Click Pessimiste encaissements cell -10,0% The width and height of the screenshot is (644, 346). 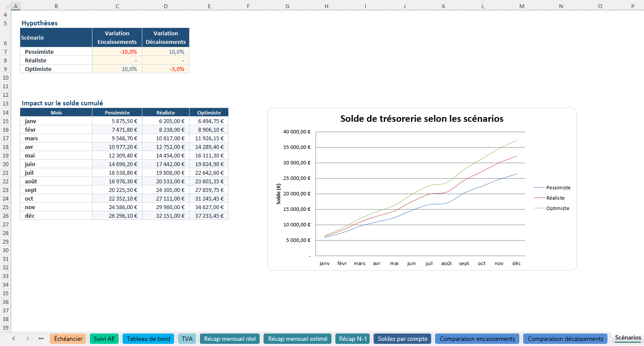click(117, 52)
